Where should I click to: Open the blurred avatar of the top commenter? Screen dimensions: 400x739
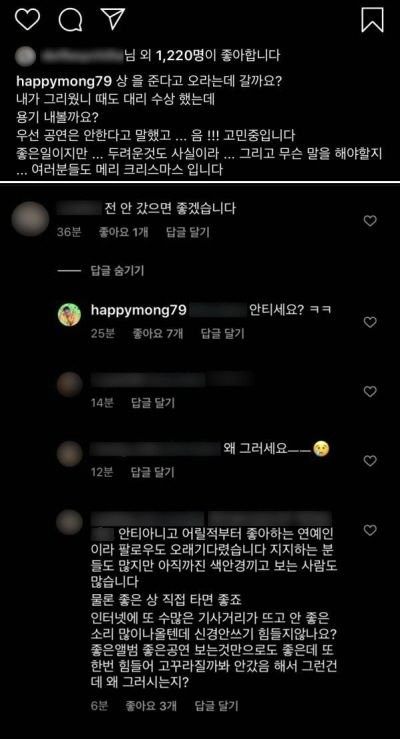(x=30, y=219)
